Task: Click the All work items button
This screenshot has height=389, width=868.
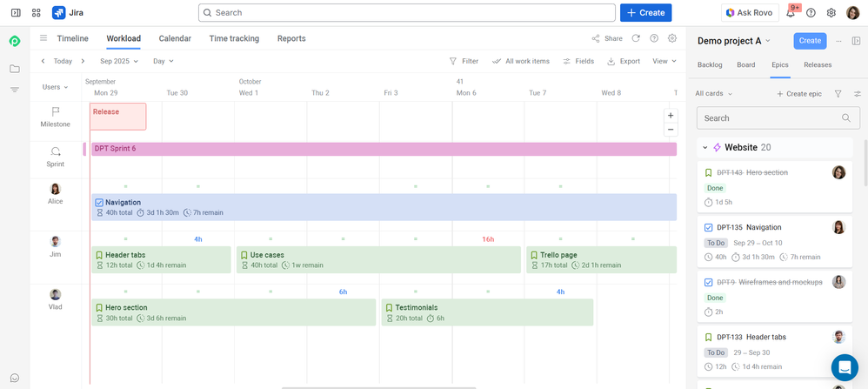Action: pyautogui.click(x=520, y=62)
